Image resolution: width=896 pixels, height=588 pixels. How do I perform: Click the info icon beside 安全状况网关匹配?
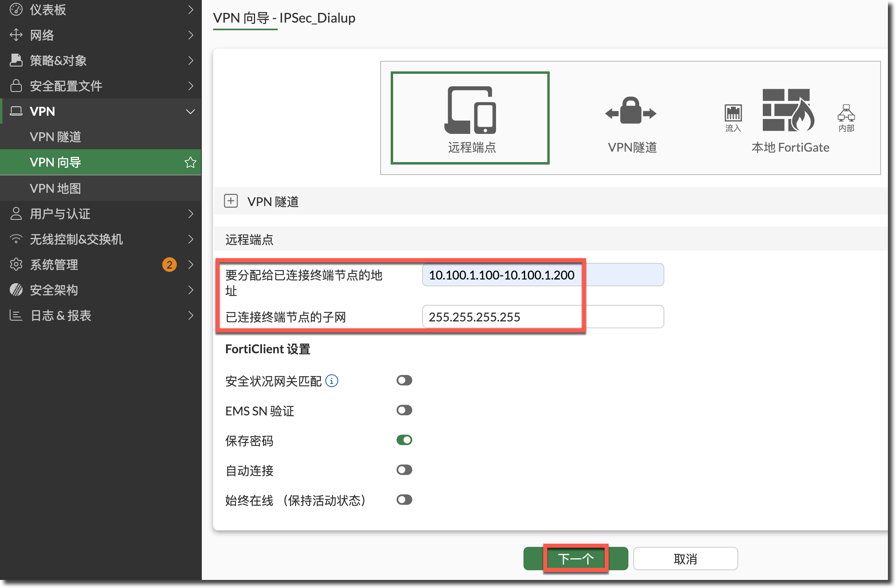[x=332, y=381]
